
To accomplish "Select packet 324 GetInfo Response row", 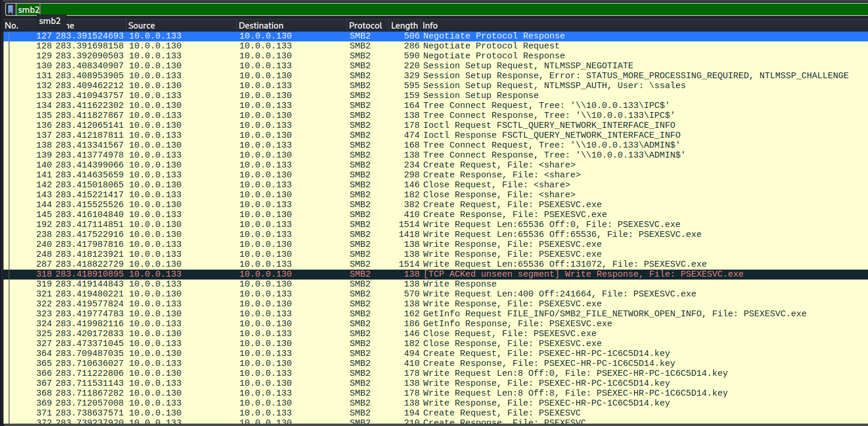I will [x=435, y=323].
